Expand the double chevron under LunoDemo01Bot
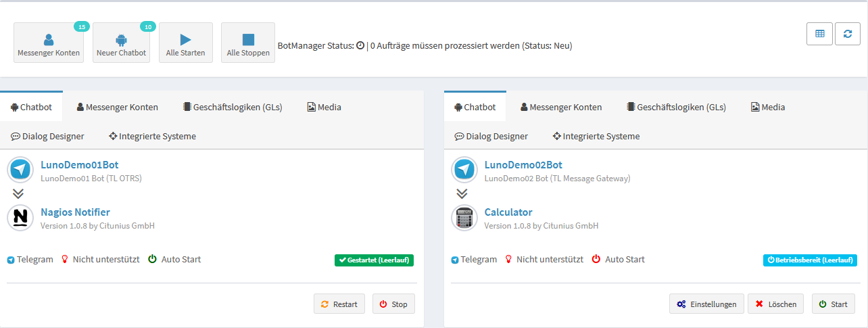The height and width of the screenshot is (328, 868). tap(18, 193)
